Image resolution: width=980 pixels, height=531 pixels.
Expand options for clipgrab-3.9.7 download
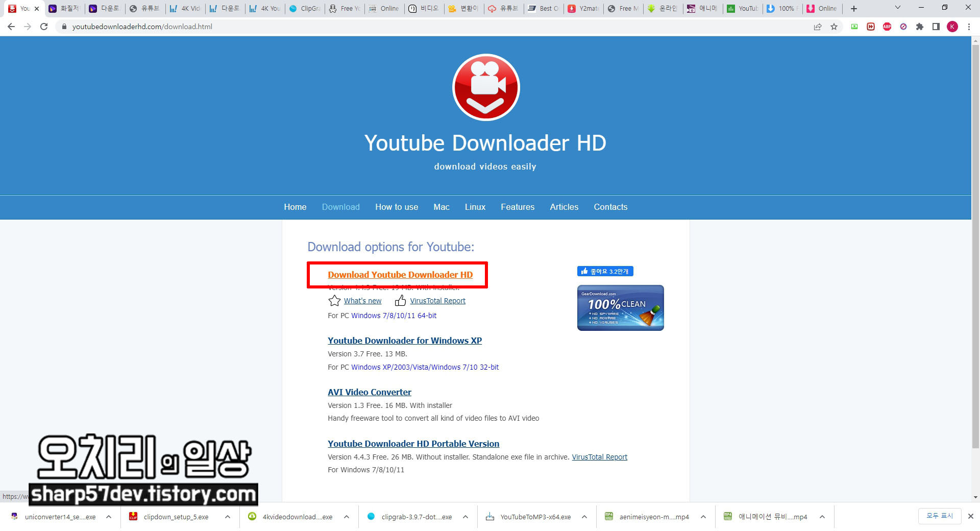click(x=465, y=517)
